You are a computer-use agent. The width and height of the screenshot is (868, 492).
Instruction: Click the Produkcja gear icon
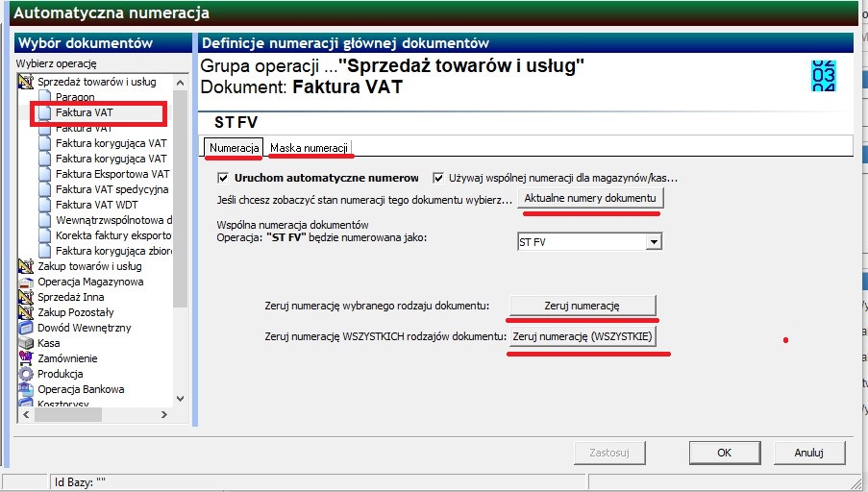pos(25,374)
